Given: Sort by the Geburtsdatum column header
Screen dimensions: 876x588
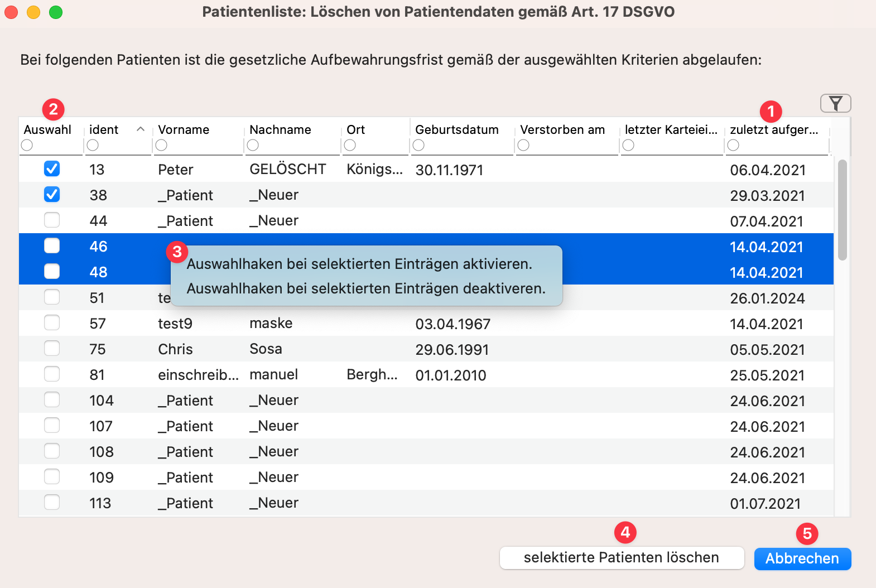Looking at the screenshot, I should click(457, 129).
